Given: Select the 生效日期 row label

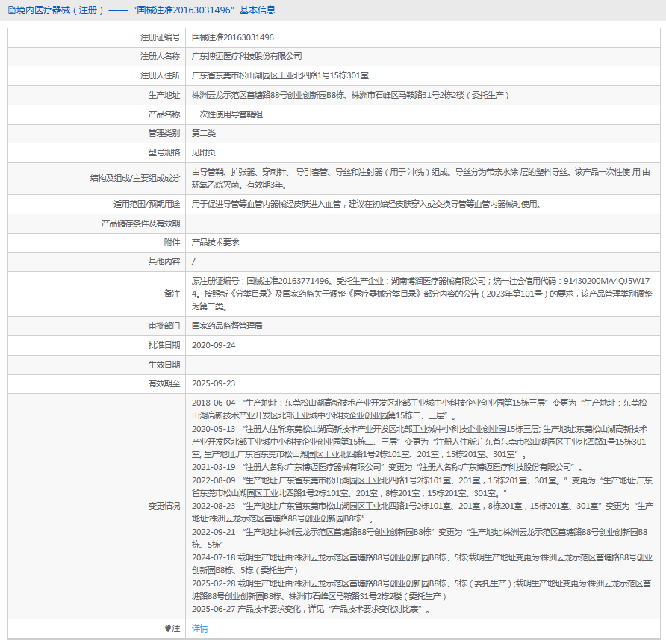Looking at the screenshot, I should [164, 365].
